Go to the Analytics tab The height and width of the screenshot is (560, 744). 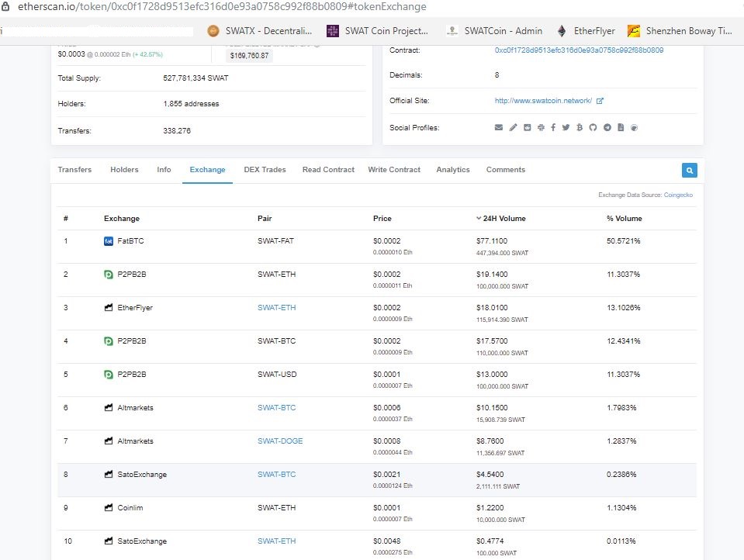(x=453, y=169)
